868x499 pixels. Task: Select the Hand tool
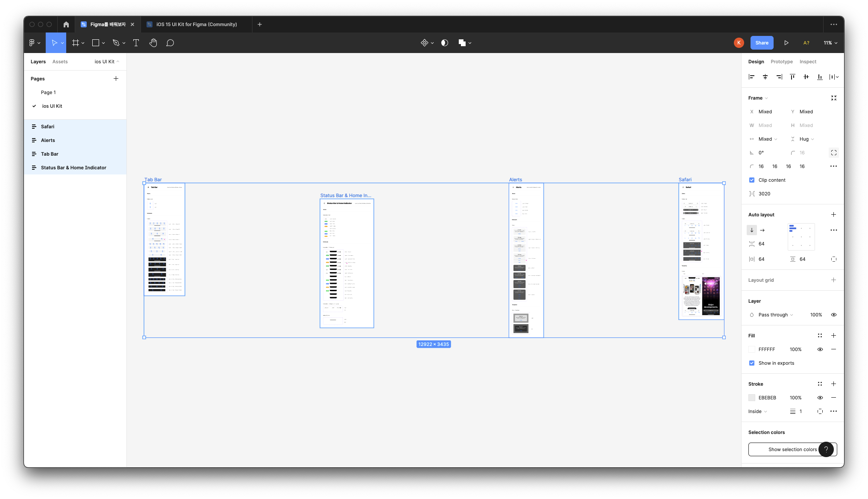153,43
